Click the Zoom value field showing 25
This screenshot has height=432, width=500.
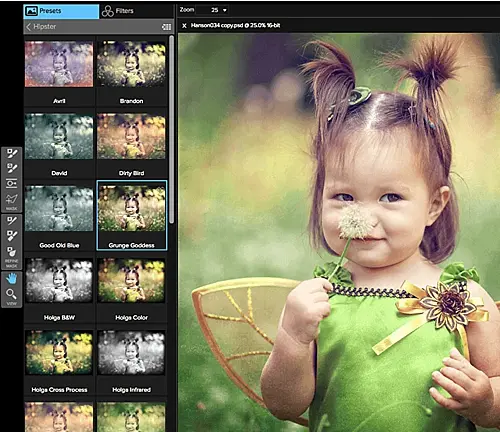212,10
